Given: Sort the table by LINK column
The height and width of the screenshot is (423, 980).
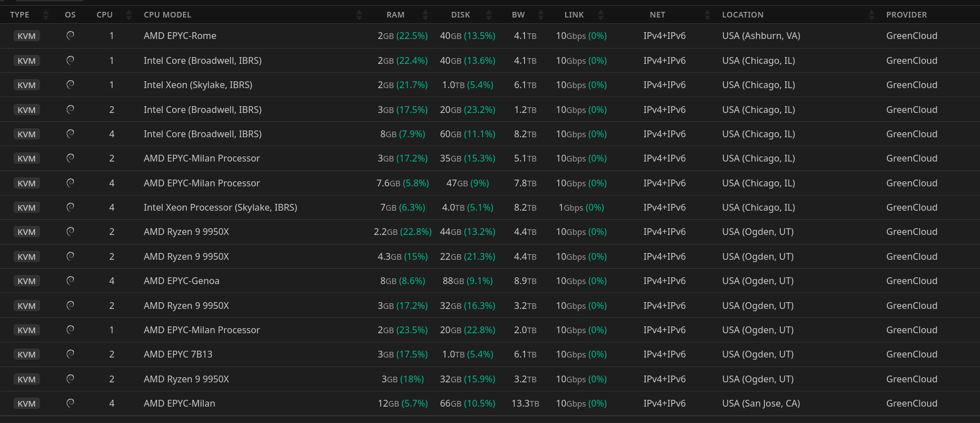Looking at the screenshot, I should point(601,15).
